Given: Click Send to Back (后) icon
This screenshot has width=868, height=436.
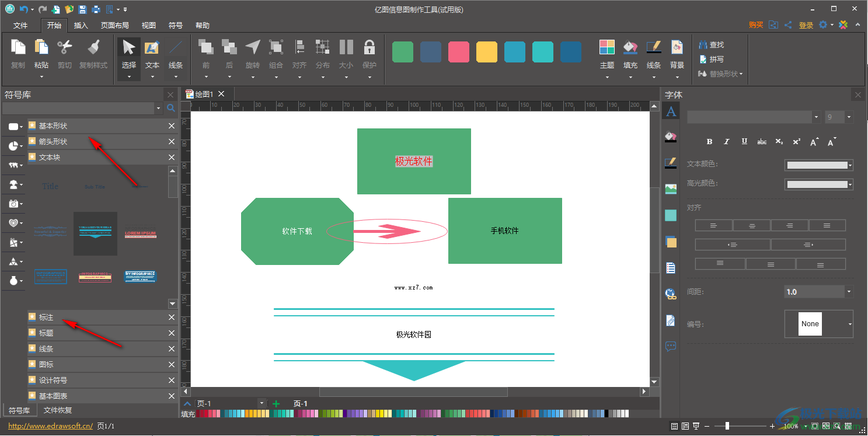Looking at the screenshot, I should 229,47.
